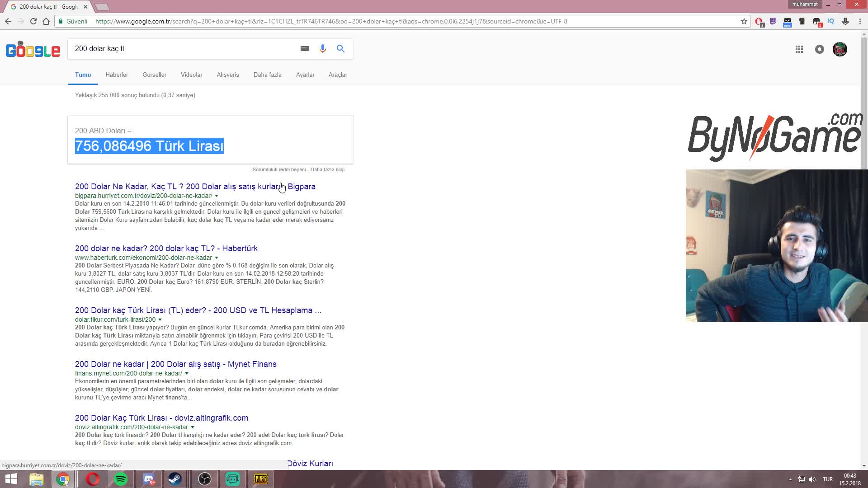The height and width of the screenshot is (488, 868).
Task: Click the search query input field
Action: tap(184, 49)
